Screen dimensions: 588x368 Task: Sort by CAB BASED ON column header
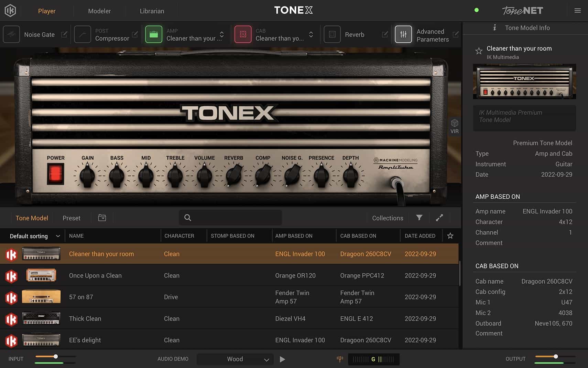(358, 236)
